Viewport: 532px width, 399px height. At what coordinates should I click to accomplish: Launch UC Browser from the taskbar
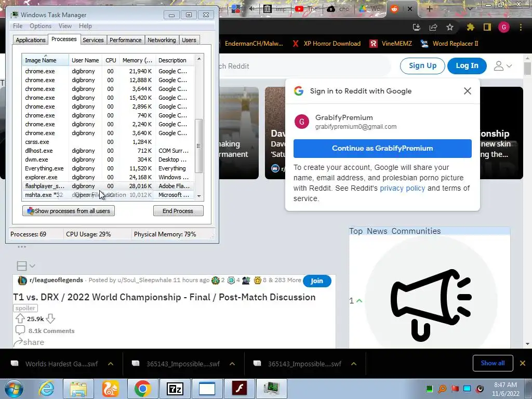click(111, 389)
